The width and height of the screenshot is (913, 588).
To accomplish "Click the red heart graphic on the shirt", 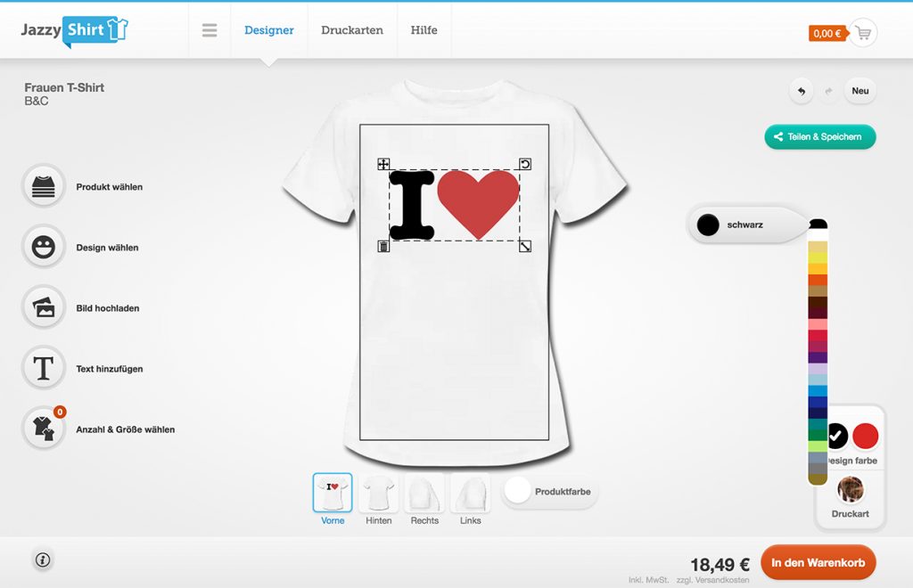I will click(x=478, y=204).
